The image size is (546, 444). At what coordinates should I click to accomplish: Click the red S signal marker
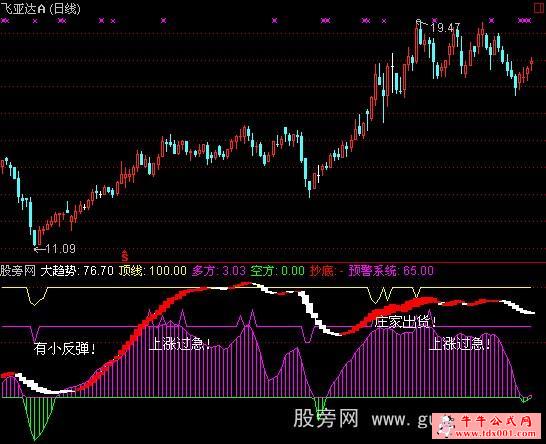(x=125, y=255)
